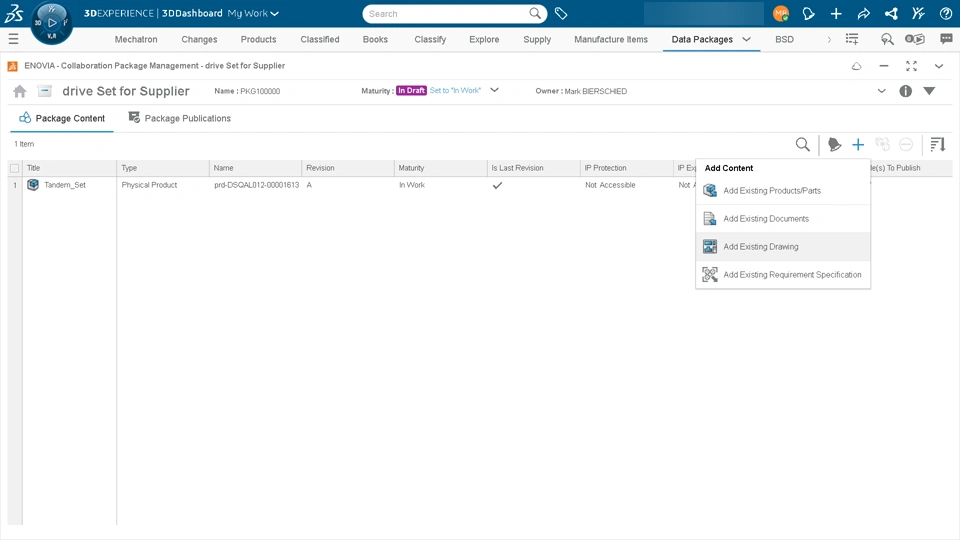Image resolution: width=960 pixels, height=540 pixels.
Task: Toggle the 3D coexistence icon in tab bar
Action: coord(915,39)
